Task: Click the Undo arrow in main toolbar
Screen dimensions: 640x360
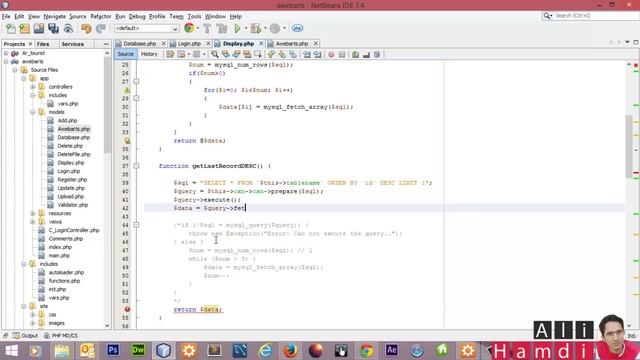Action: (86, 29)
